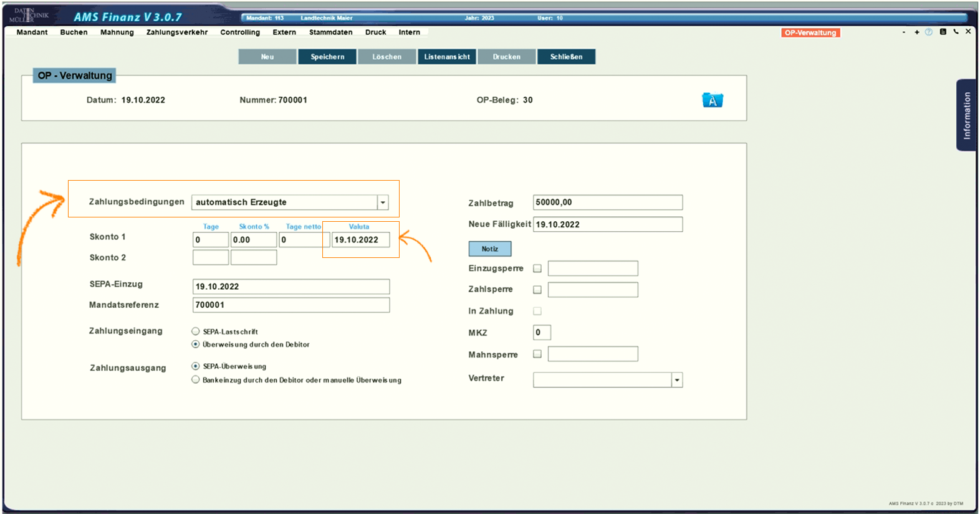Click the phone icon in top bar
980x514 pixels.
[956, 32]
